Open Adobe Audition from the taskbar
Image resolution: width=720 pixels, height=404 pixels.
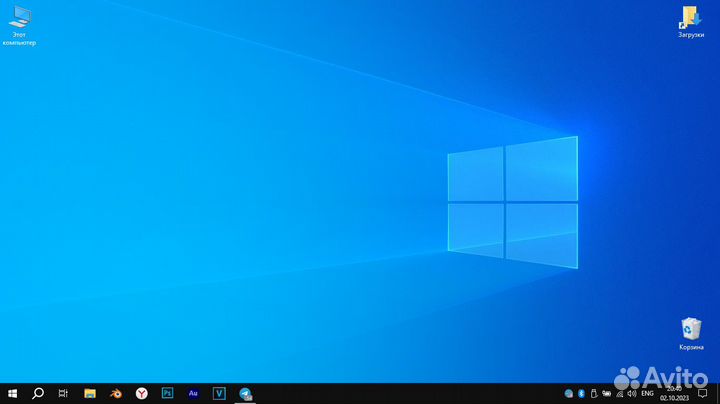(193, 393)
